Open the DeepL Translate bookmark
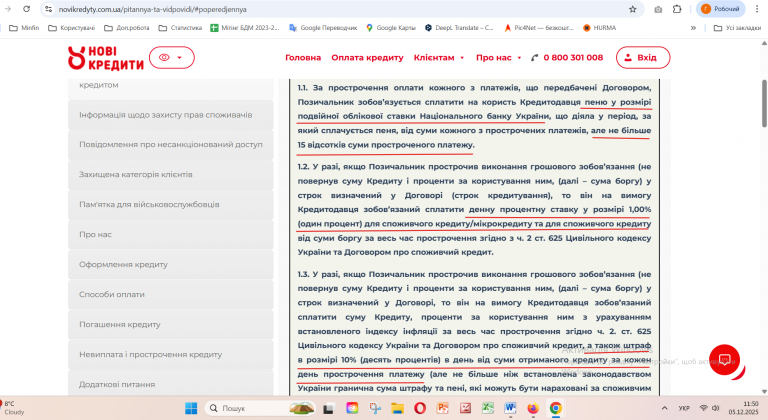 tap(459, 28)
